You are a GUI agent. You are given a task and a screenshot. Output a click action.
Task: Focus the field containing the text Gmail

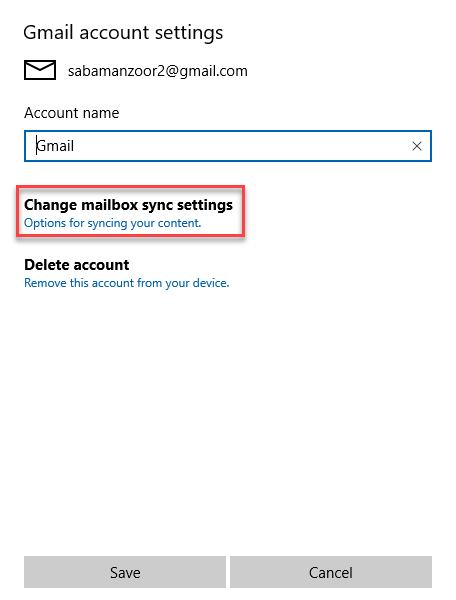point(228,146)
